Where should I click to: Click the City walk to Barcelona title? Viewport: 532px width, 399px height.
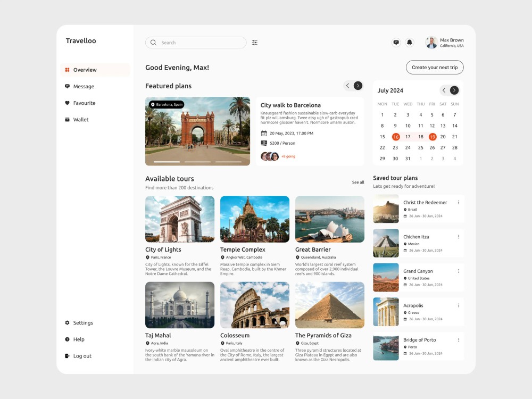coord(290,105)
